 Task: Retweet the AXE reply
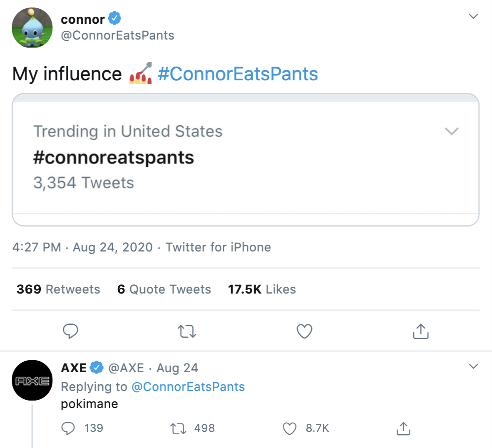(x=179, y=428)
